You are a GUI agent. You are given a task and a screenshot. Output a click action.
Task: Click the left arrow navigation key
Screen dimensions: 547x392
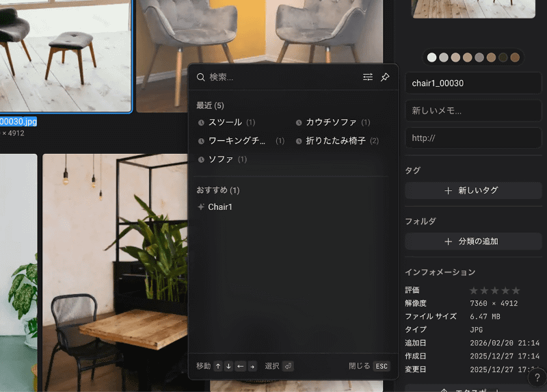click(x=241, y=366)
